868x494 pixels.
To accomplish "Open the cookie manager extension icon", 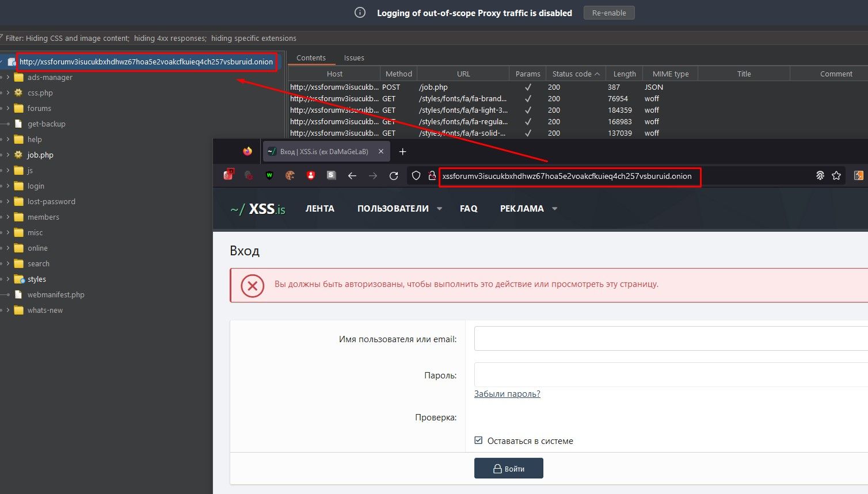I will tap(290, 175).
